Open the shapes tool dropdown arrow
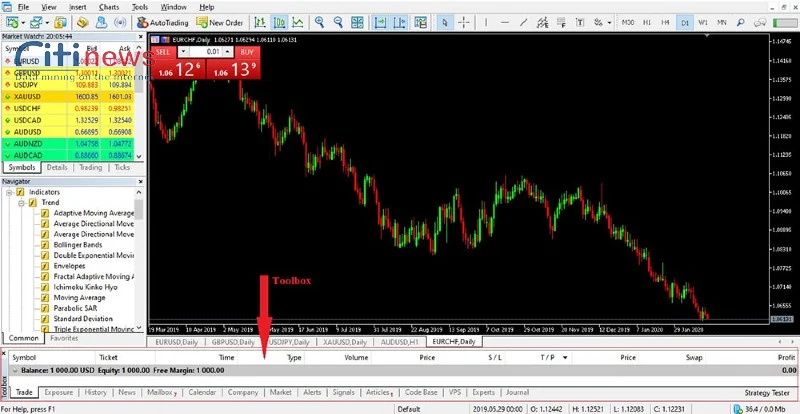 click(609, 22)
